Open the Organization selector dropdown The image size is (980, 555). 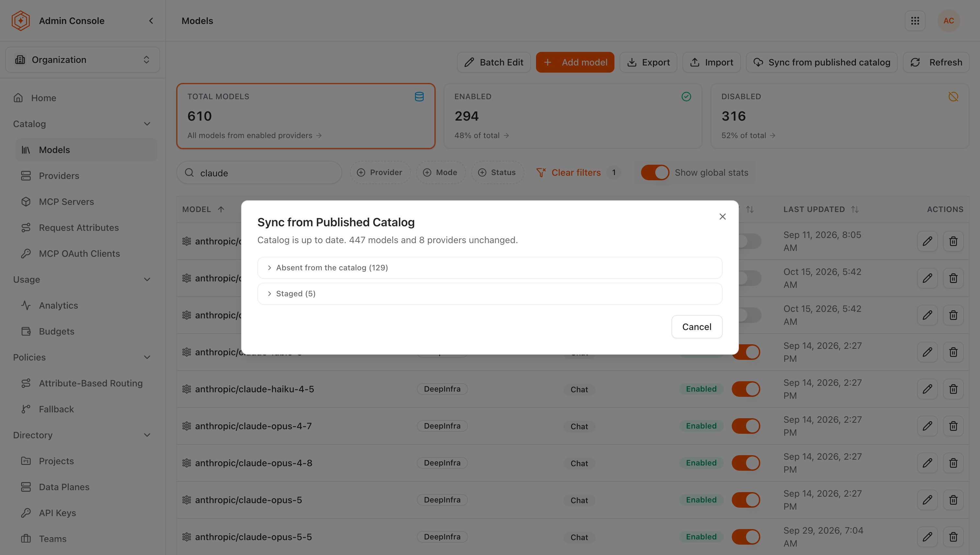pos(82,59)
